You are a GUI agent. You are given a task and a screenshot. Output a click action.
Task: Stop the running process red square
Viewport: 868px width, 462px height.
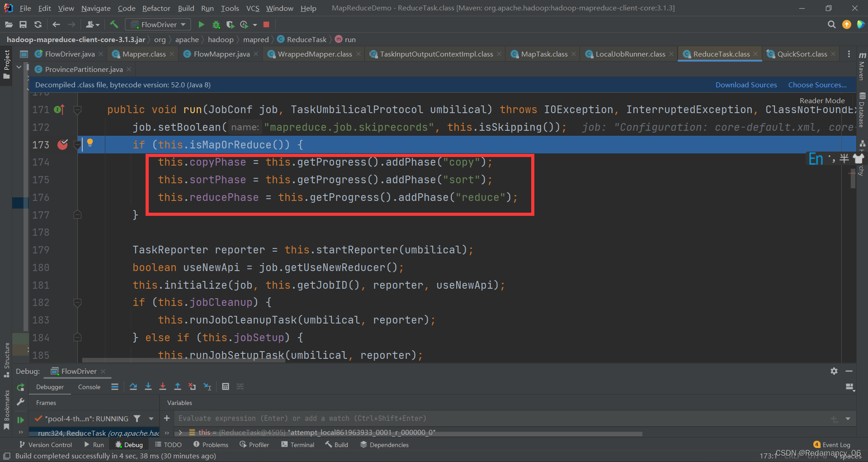point(266,24)
